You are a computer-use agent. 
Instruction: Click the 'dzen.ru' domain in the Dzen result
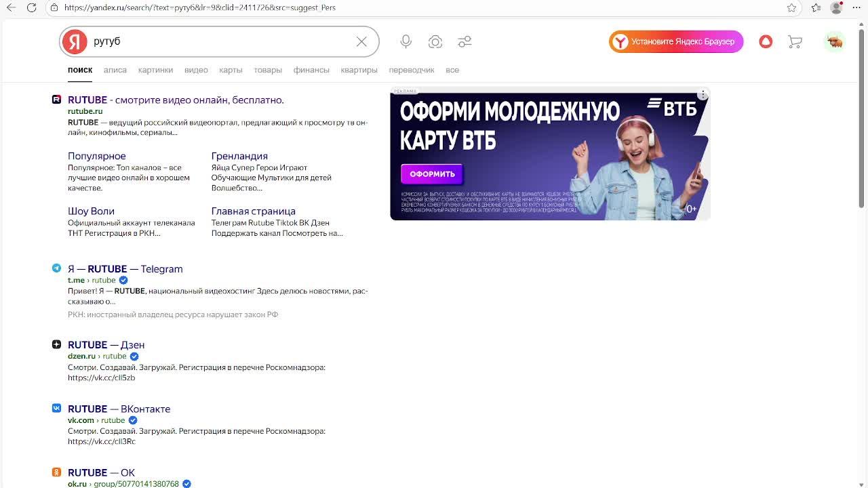pyautogui.click(x=81, y=356)
